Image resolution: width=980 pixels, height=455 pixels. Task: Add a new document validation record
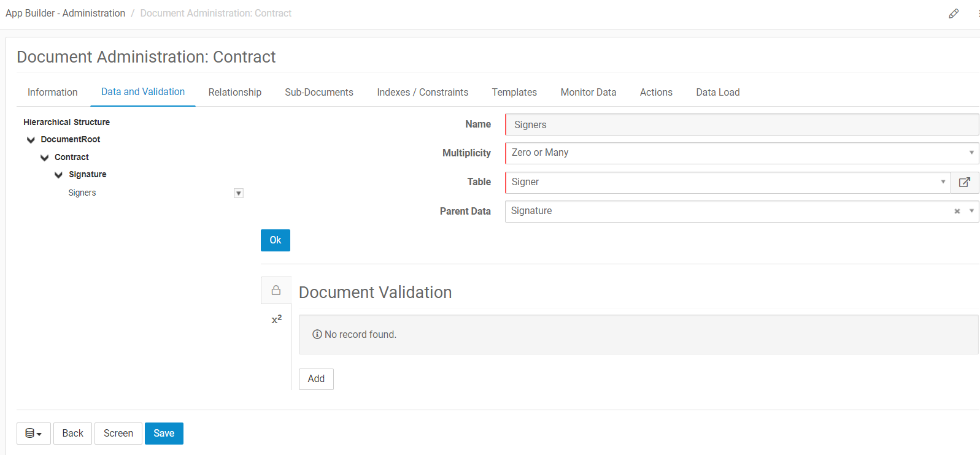pyautogui.click(x=316, y=379)
